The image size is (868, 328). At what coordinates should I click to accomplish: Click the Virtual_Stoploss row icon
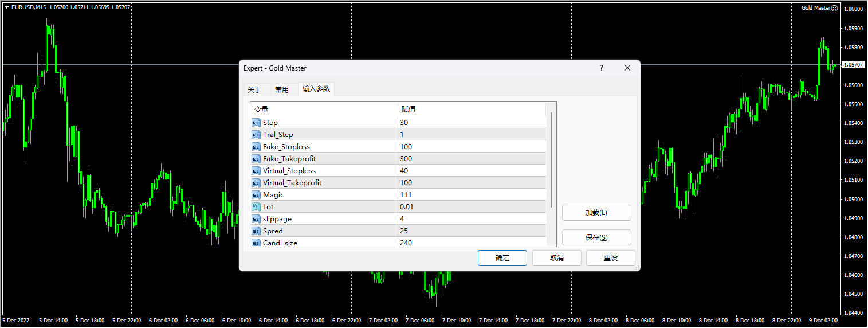(256, 171)
